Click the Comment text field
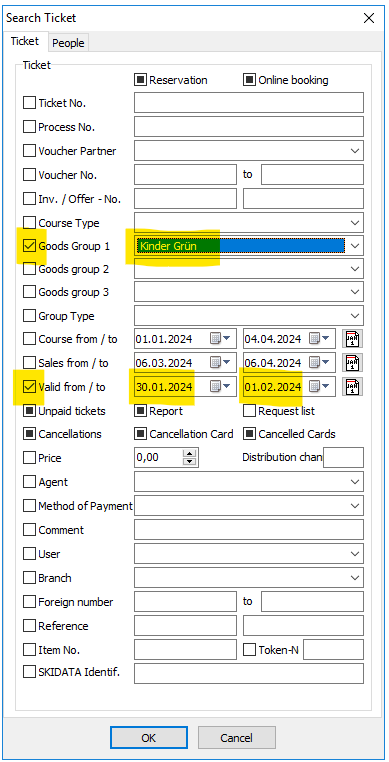 [x=248, y=530]
